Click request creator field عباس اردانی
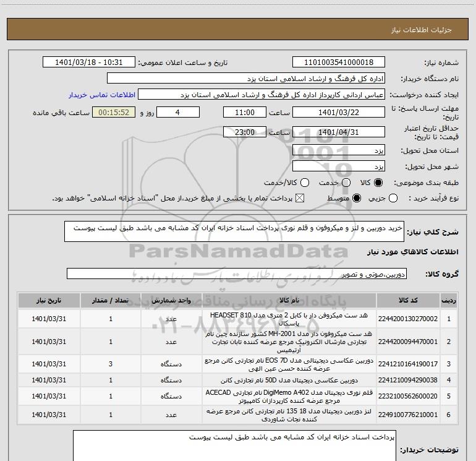Screen dimensions: 476x461 point(261,95)
